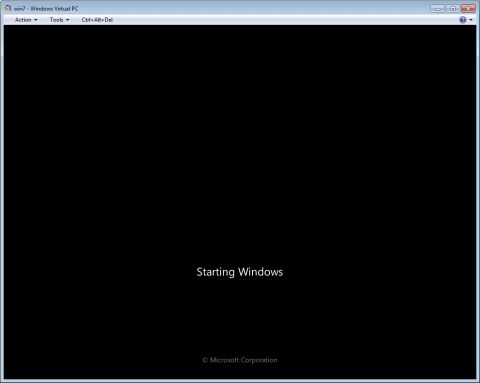Send Ctrl+Alt+Del to the virtual machine
480x383 pixels.
97,20
